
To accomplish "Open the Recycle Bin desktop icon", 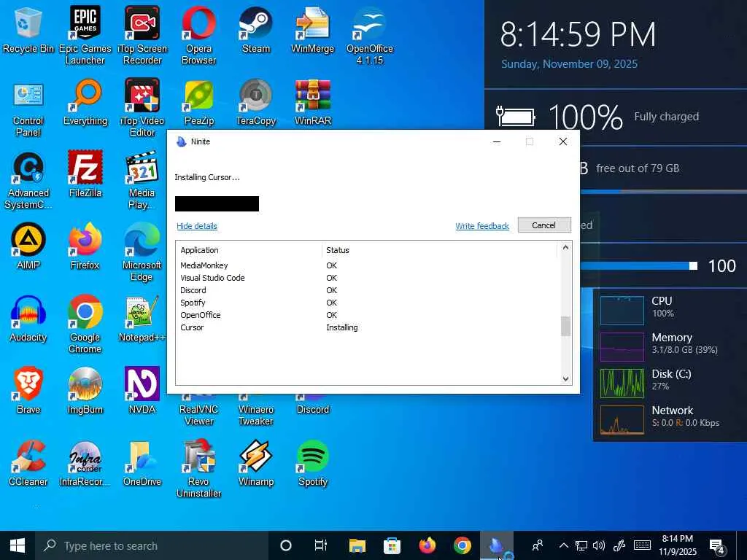I will [28, 29].
